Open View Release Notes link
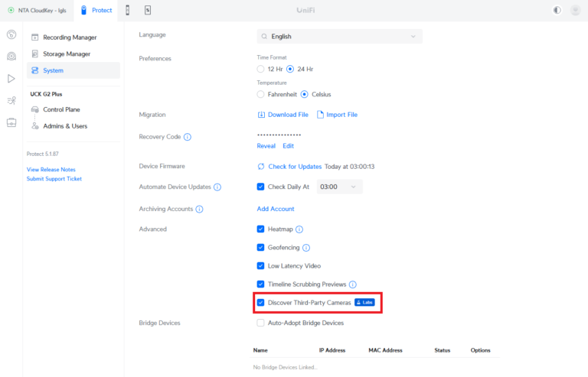Image resolution: width=588 pixels, height=377 pixels. [x=51, y=170]
